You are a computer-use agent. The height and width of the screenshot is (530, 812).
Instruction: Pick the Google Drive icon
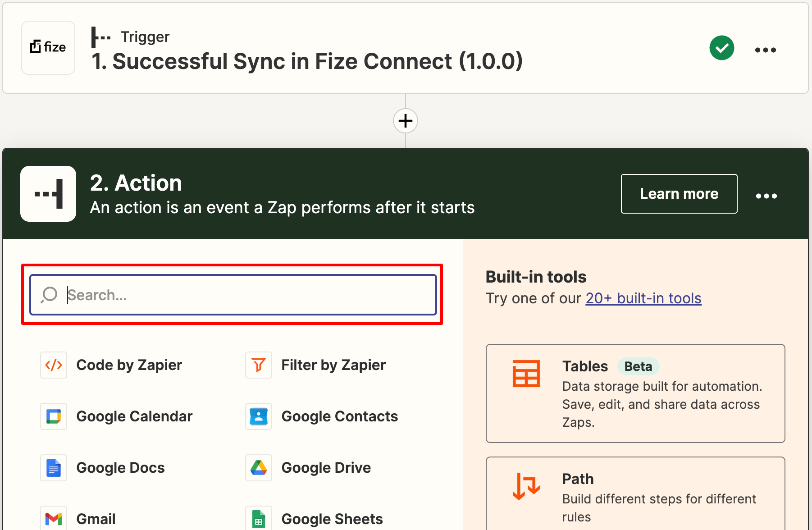[x=259, y=468]
